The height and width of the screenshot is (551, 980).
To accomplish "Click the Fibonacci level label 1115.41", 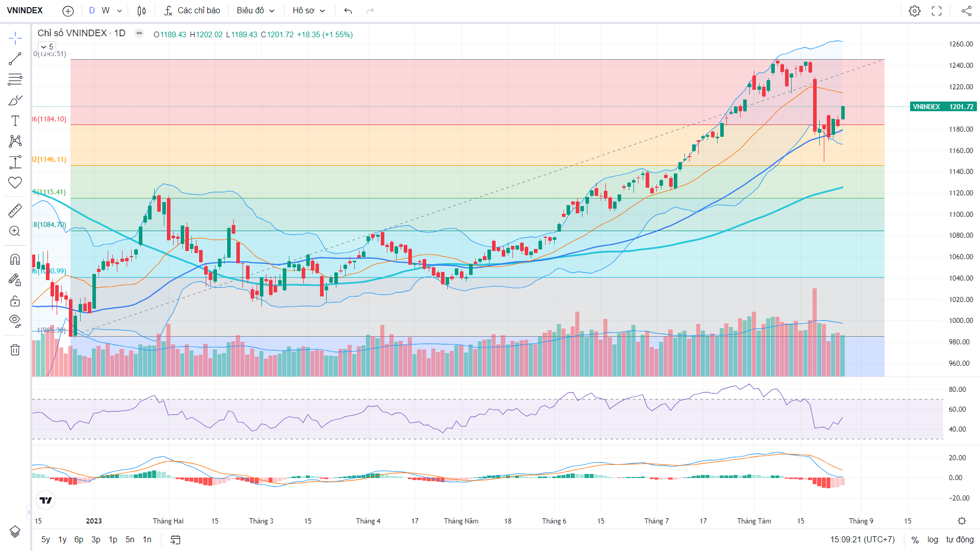I will pos(50,192).
